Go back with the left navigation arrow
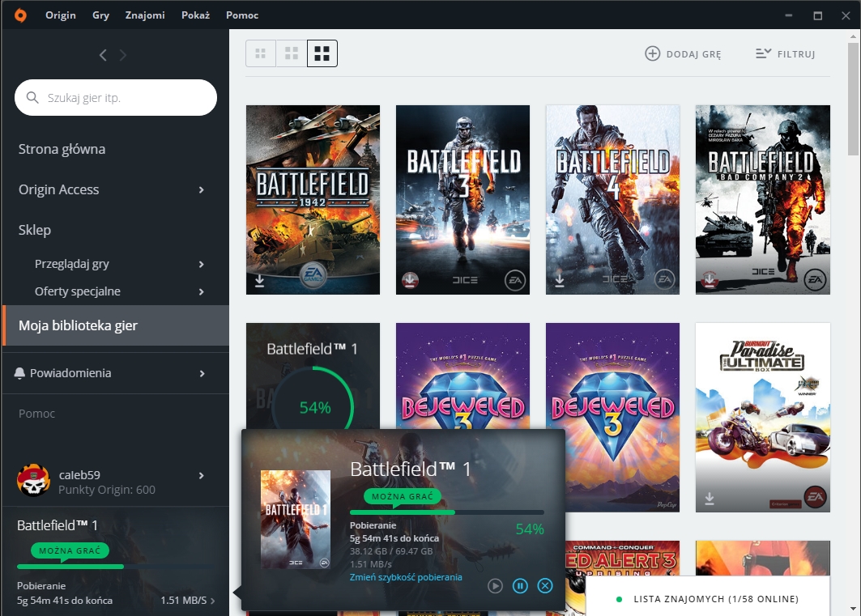This screenshot has height=616, width=861. (103, 55)
